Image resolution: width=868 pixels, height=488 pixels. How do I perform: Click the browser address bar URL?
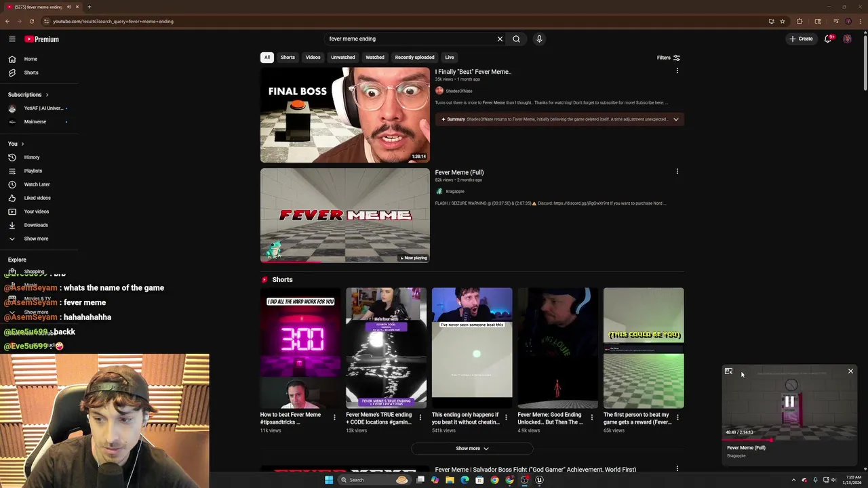click(113, 21)
